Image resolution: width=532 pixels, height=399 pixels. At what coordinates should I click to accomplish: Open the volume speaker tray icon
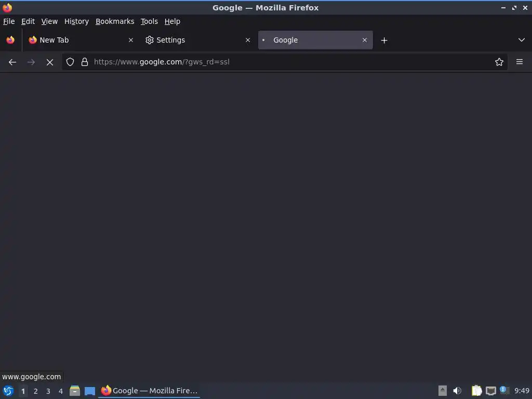pos(457,391)
